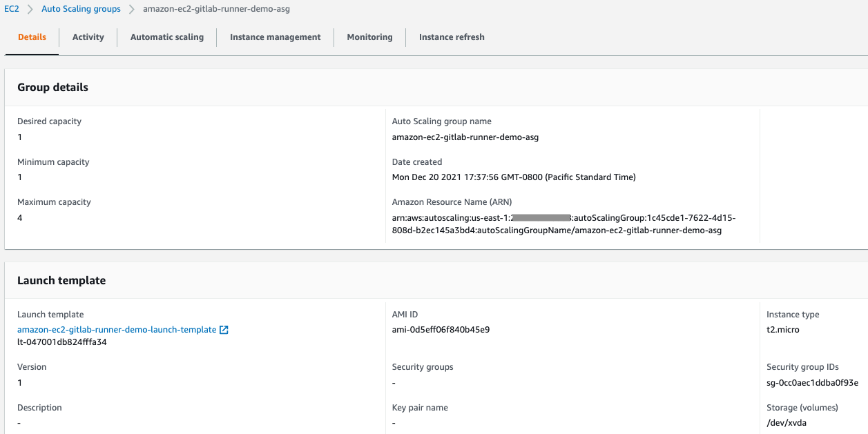
Task: Click the AMI ID ami-0d5eff06f840b45e9 value
Action: pyautogui.click(x=441, y=329)
